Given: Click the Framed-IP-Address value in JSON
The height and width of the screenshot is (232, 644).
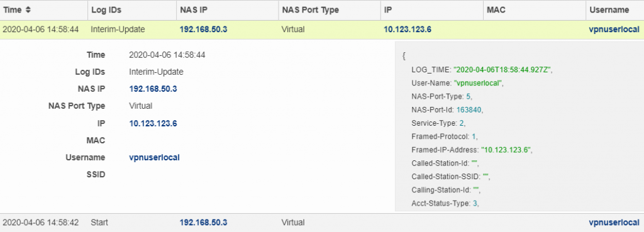Looking at the screenshot, I should pyautogui.click(x=506, y=150).
